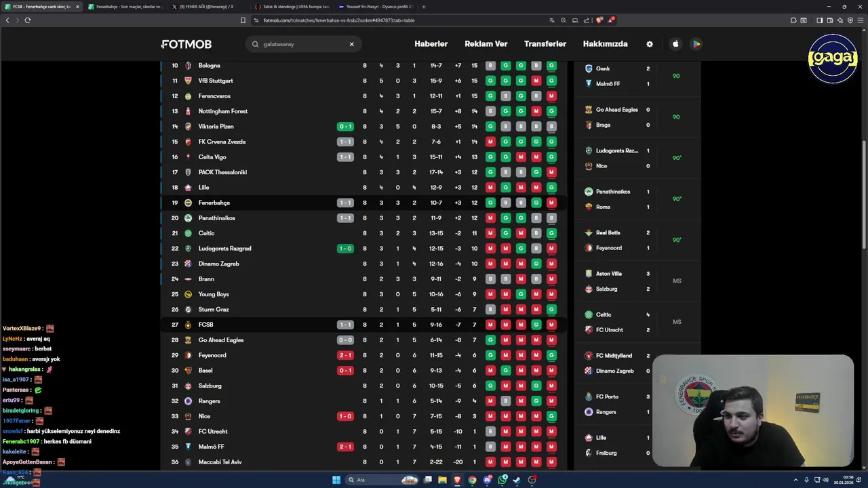The width and height of the screenshot is (868, 488).
Task: Open VfB Stuttgart team row
Action: (364, 81)
